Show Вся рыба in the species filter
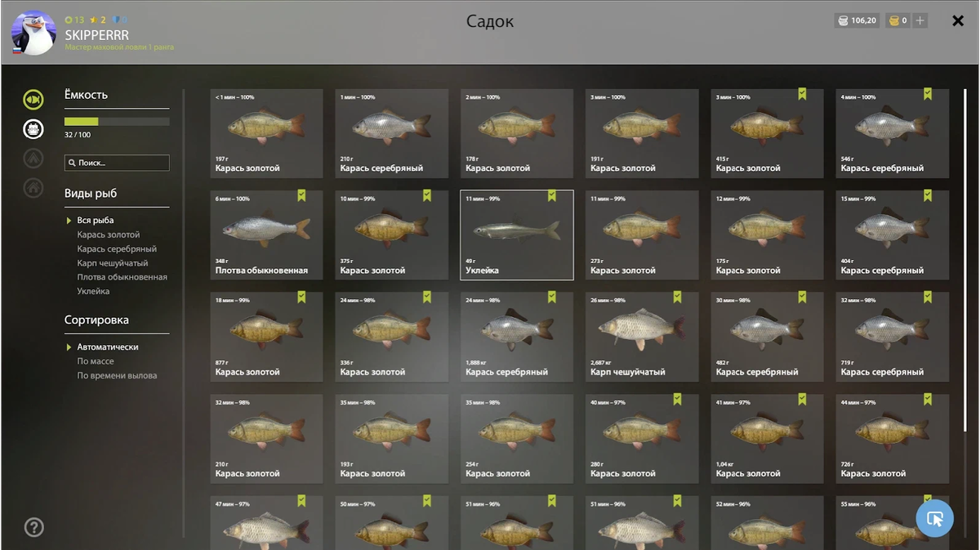The width and height of the screenshot is (980, 550). (96, 221)
